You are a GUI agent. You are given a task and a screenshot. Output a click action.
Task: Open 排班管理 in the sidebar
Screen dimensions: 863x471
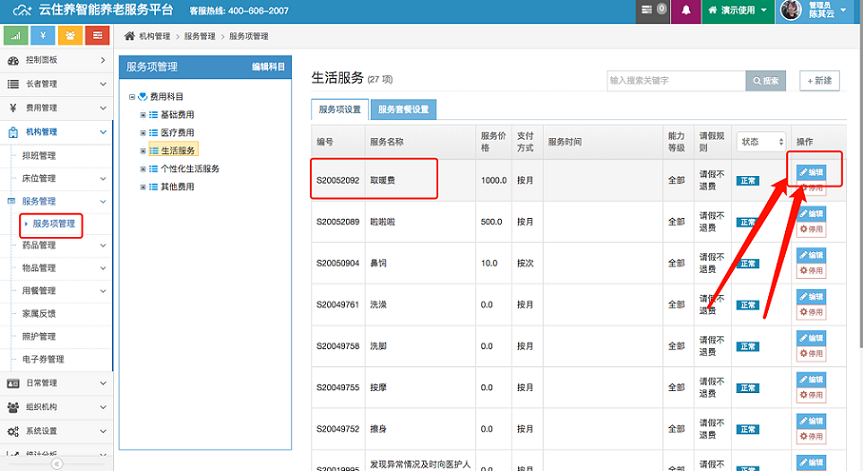tap(40, 155)
